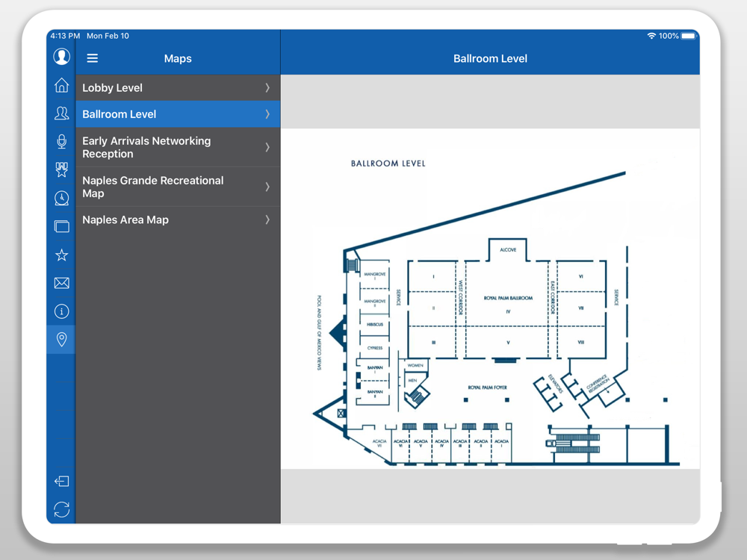Open Naples Grande Recreational Map

pyautogui.click(x=179, y=187)
